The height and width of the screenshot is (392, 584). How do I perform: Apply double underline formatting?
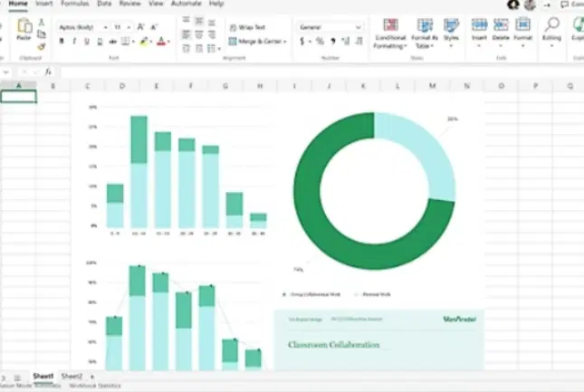click(100, 42)
